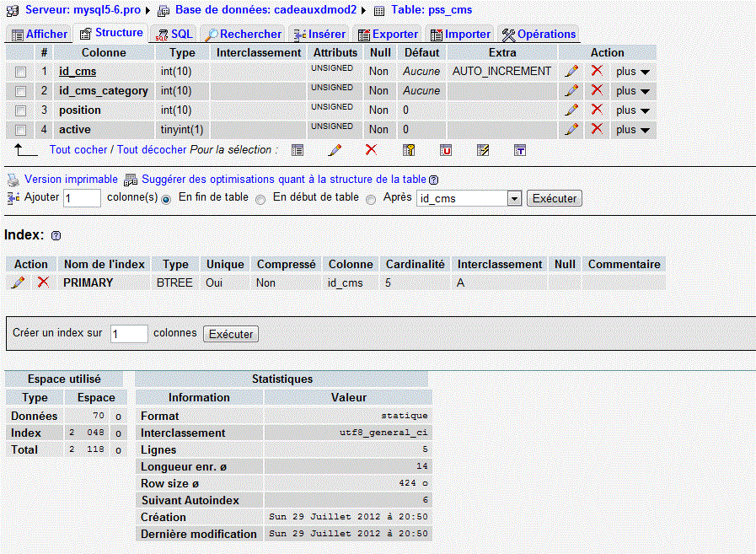Focus the Ajouter columns count field
The width and height of the screenshot is (756, 554).
82,198
